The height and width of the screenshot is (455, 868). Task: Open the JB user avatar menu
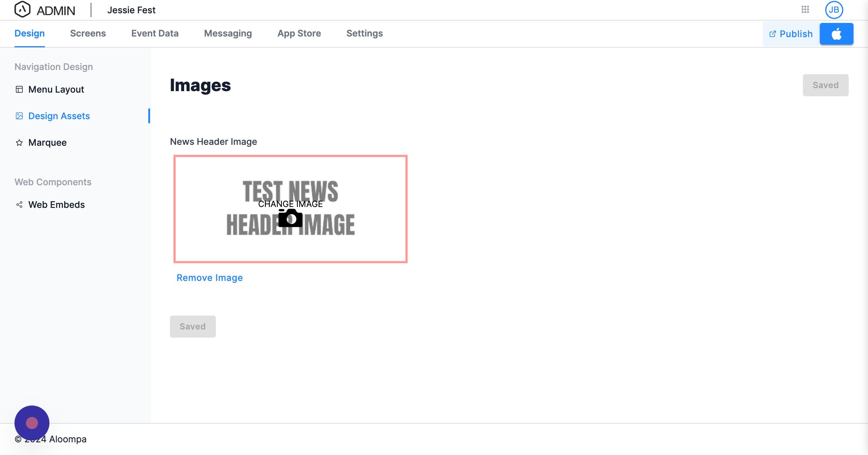(x=834, y=10)
